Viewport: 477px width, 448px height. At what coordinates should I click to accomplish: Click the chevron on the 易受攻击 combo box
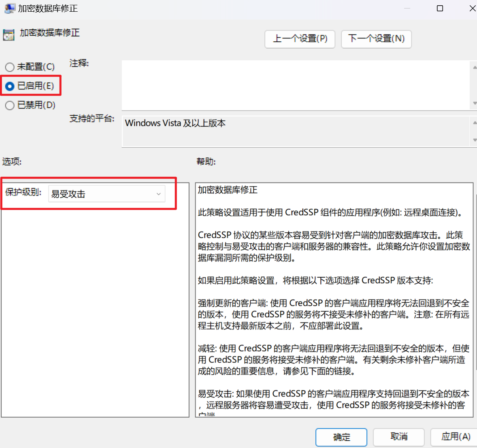158,194
